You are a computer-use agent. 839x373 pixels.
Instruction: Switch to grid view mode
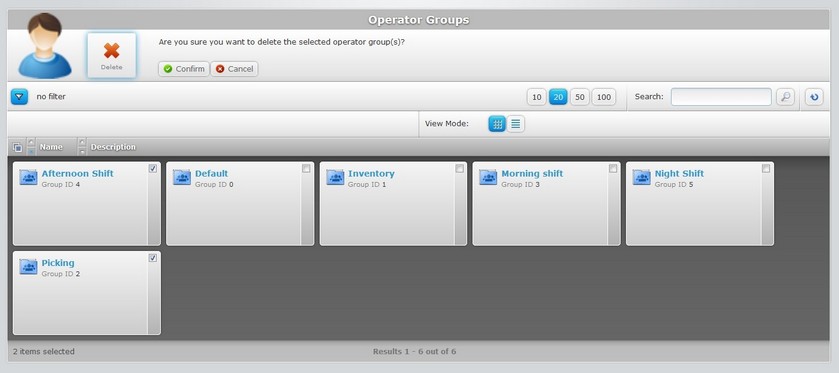497,124
